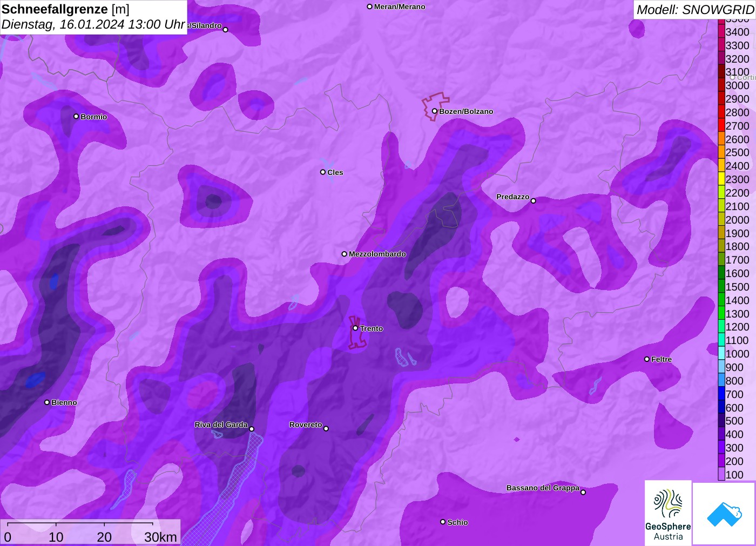Image resolution: width=756 pixels, height=546 pixels.
Task: Click the GeoSphere Austria logo
Action: coord(668,513)
